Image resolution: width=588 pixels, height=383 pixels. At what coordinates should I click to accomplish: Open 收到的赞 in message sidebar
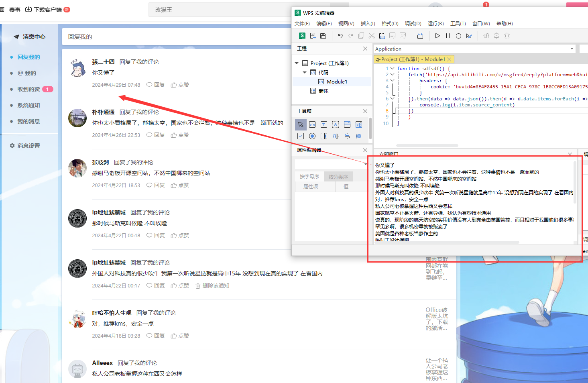(x=28, y=89)
